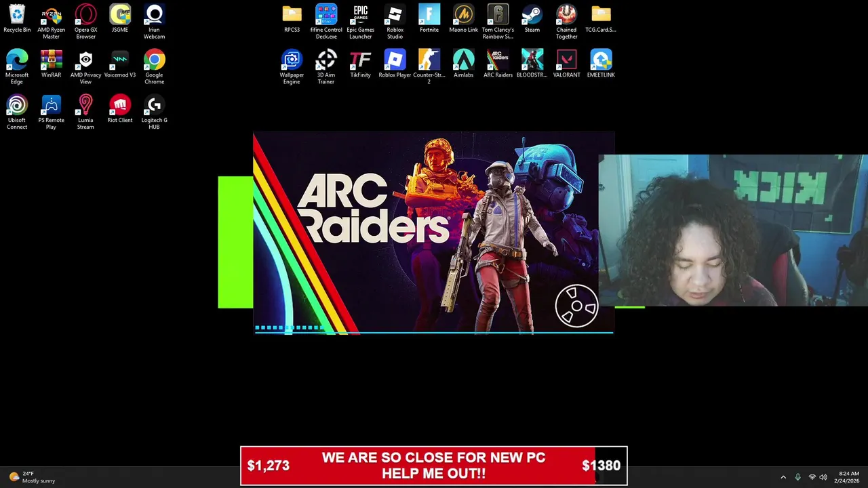Open the Recycle Bin desktop icon

(17, 19)
